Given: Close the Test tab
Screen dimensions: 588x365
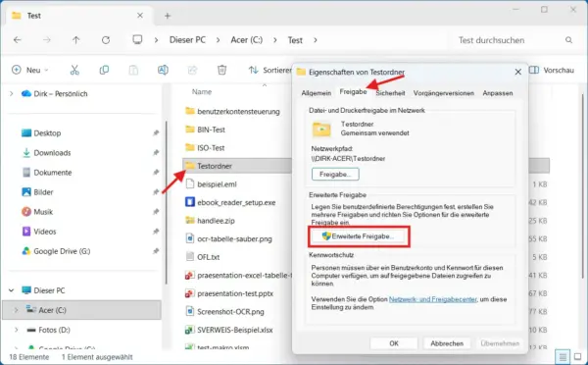Looking at the screenshot, I should pos(140,16).
